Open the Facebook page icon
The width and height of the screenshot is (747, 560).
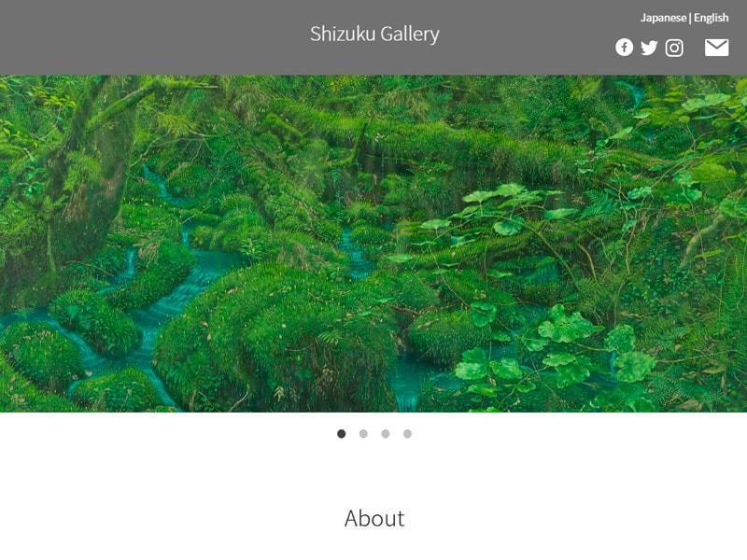tap(624, 48)
